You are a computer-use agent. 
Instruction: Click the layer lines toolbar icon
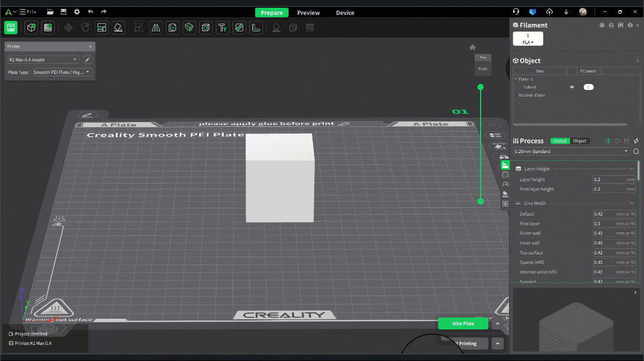(x=310, y=27)
